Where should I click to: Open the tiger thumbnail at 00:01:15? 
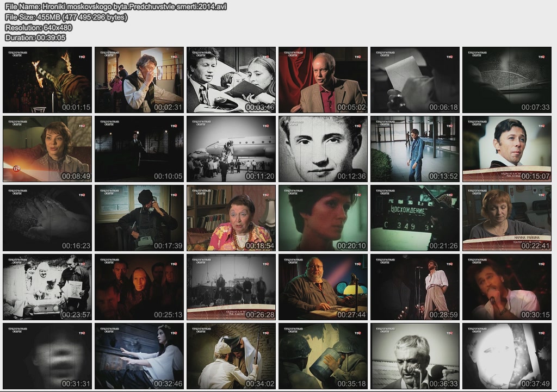(47, 79)
